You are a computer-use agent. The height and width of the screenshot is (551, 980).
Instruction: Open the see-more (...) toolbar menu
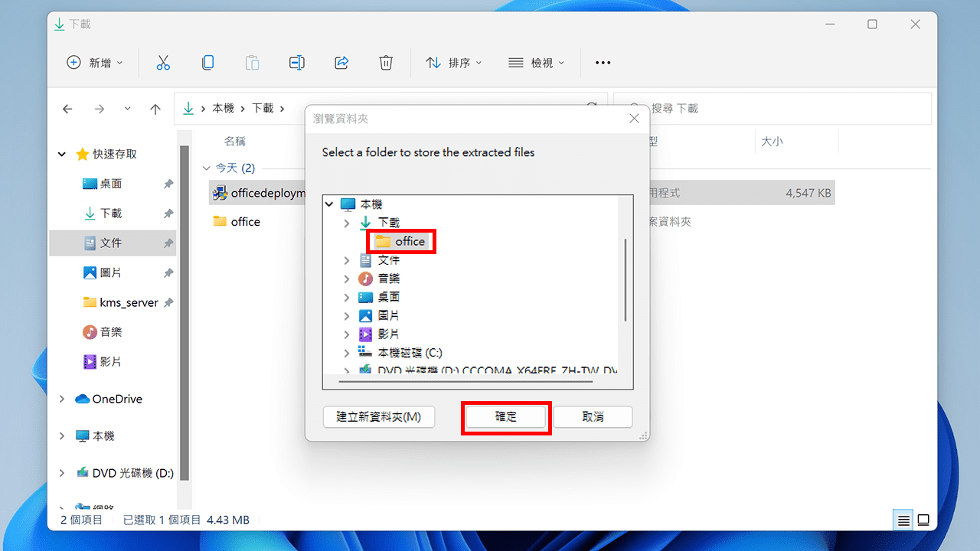(603, 63)
